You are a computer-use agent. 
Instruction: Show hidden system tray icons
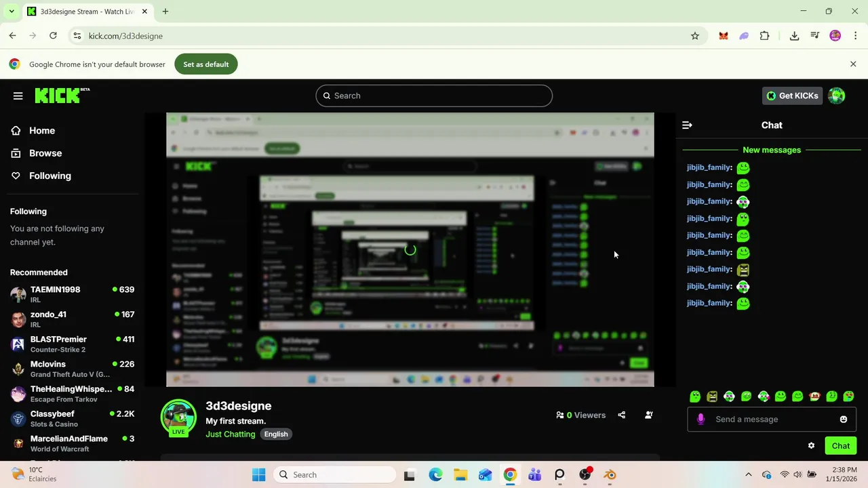click(749, 475)
